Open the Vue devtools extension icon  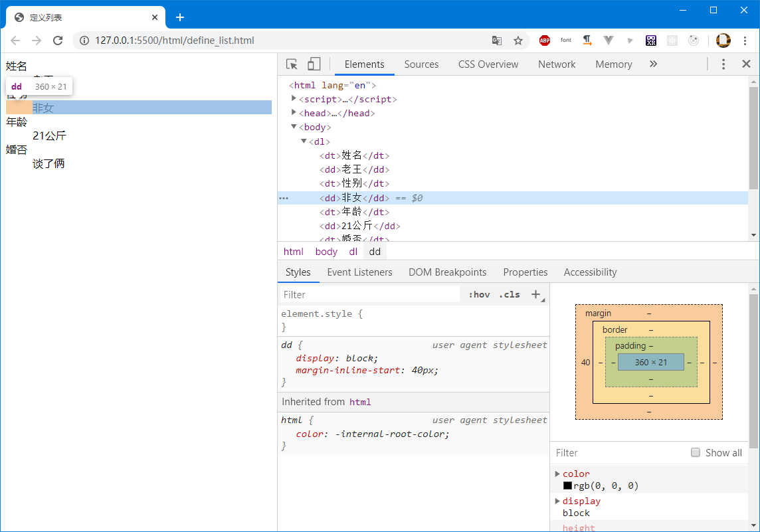[609, 41]
